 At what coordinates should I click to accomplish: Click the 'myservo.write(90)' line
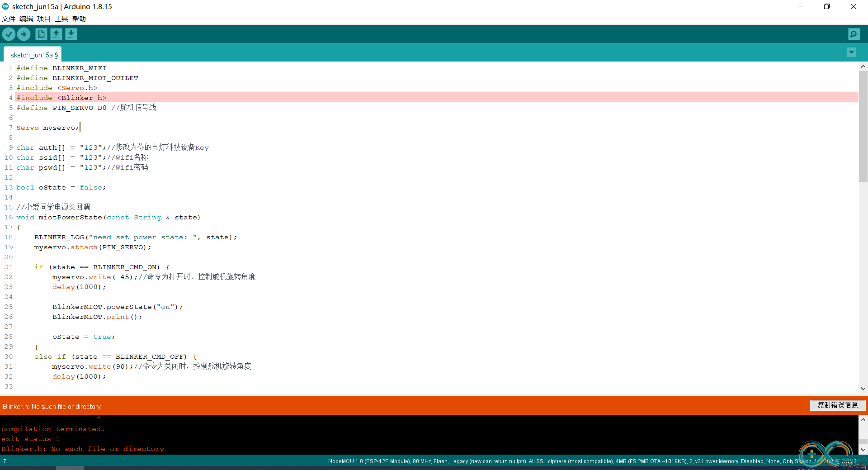151,366
